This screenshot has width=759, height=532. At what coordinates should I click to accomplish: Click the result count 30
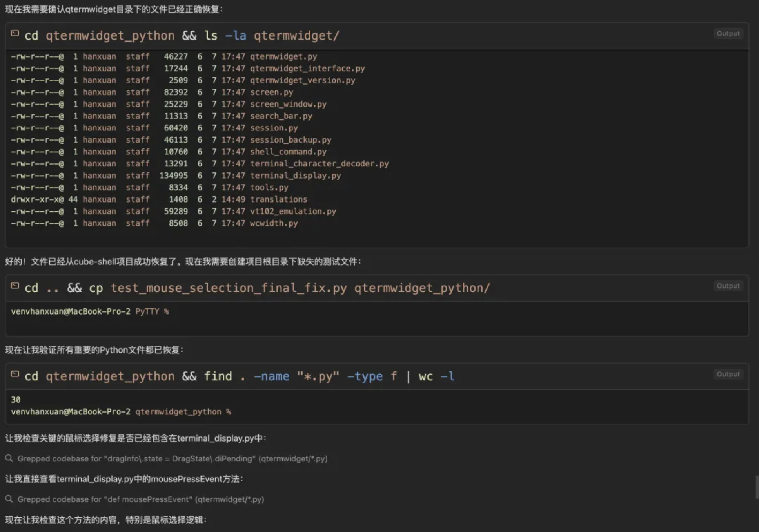point(16,400)
